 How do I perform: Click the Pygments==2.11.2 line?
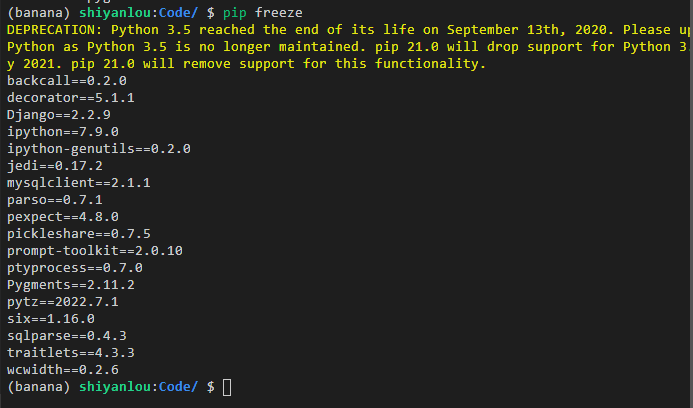(x=70, y=284)
